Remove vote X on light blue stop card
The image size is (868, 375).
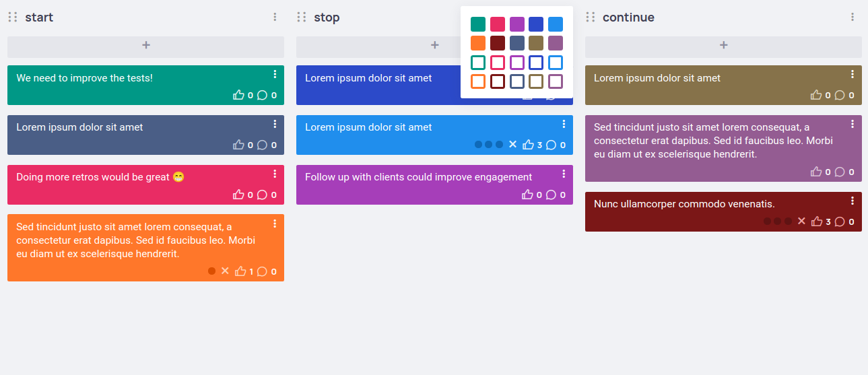coord(512,145)
